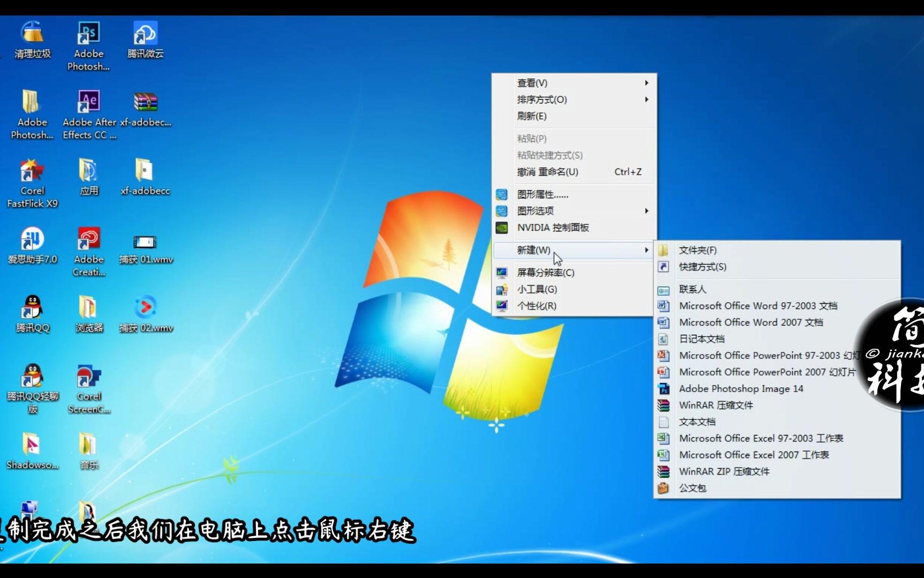Create a new 公文包
The height and width of the screenshot is (578, 924).
[777, 489]
